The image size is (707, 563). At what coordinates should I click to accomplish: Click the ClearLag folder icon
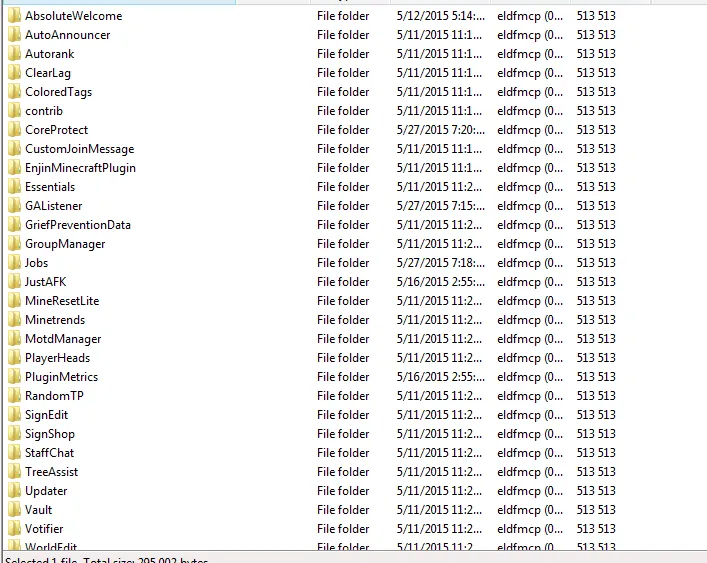pyautogui.click(x=14, y=73)
